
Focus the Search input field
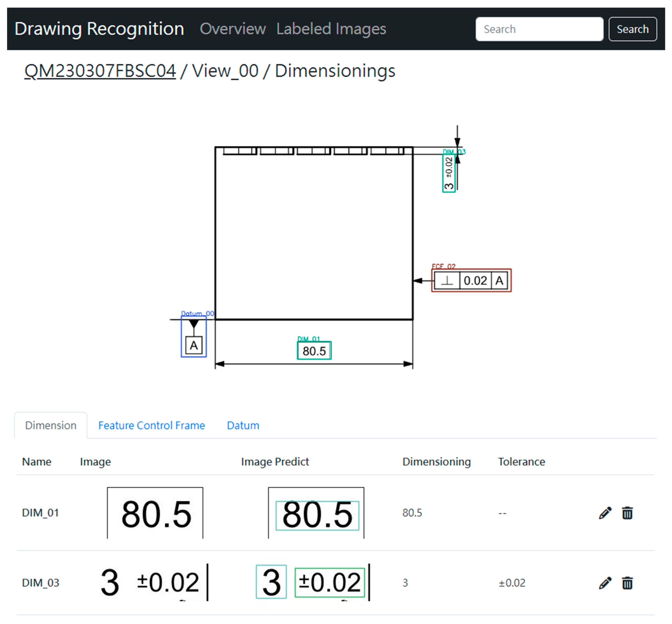pyautogui.click(x=539, y=29)
